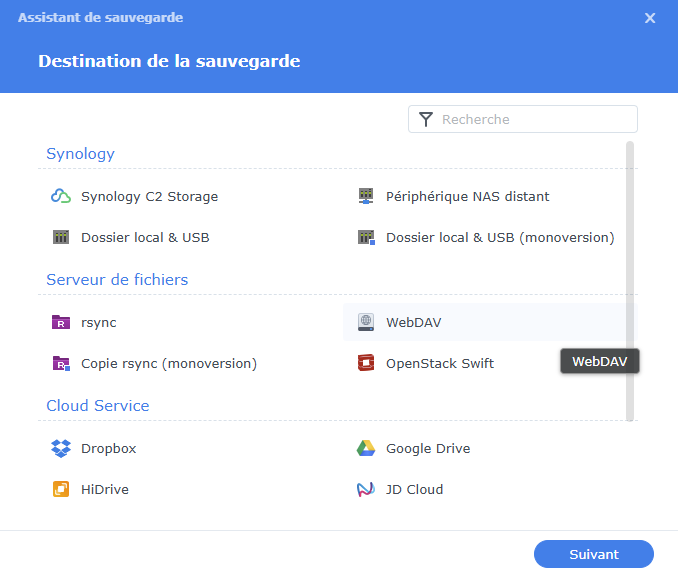Viewport: 678px width, 576px height.
Task: Pick the "rsync" label
Action: click(x=99, y=323)
